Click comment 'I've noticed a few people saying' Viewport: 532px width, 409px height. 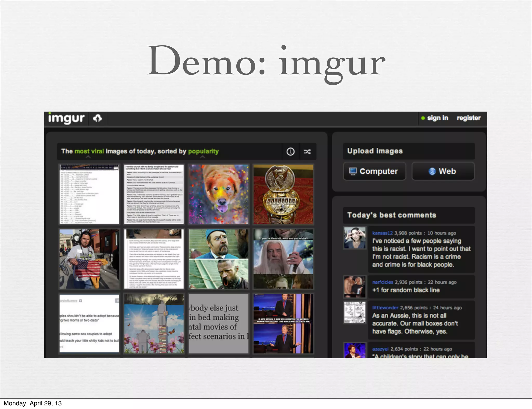tap(421, 253)
